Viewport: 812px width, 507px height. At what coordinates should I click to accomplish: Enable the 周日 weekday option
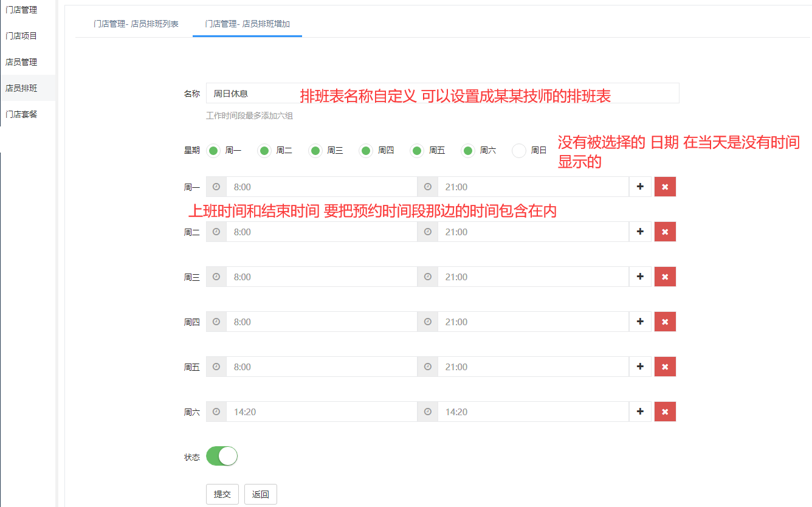click(519, 150)
